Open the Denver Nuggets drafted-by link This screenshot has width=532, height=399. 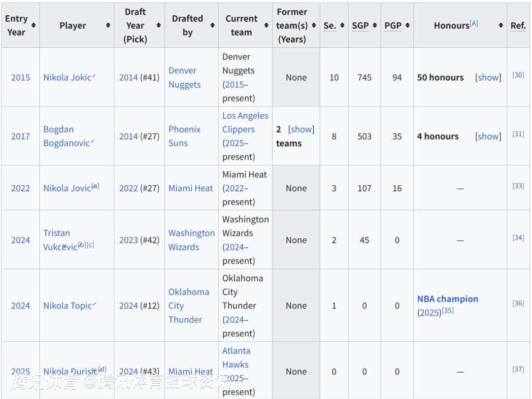click(x=185, y=77)
